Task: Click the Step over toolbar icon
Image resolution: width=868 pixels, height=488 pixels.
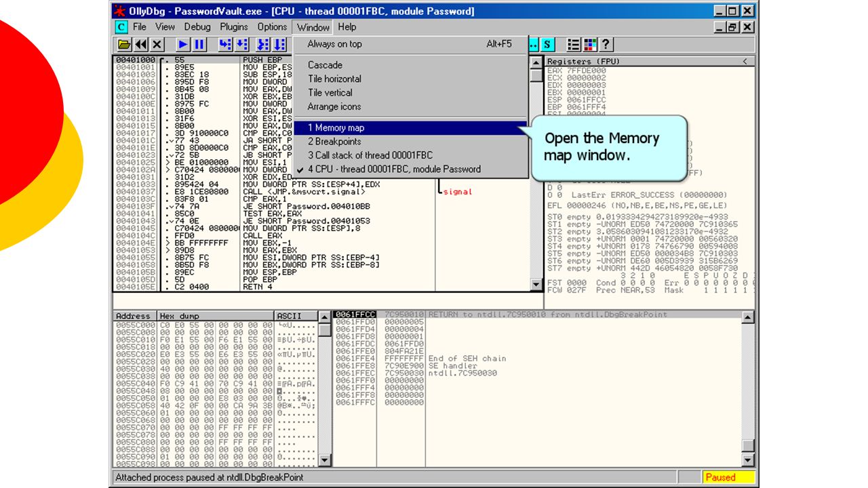Action: pos(241,45)
